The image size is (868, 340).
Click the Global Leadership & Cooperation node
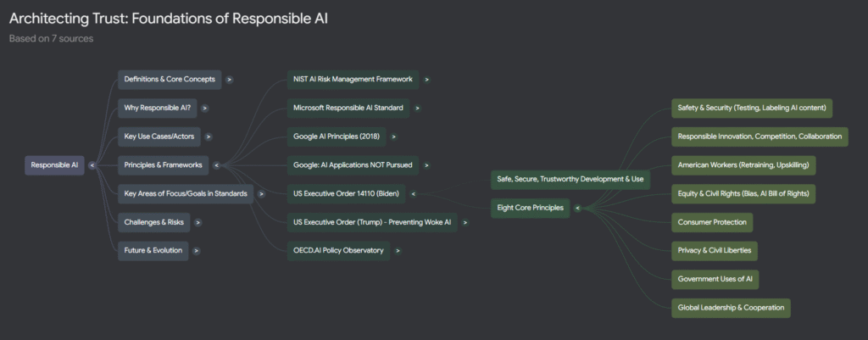(x=731, y=308)
